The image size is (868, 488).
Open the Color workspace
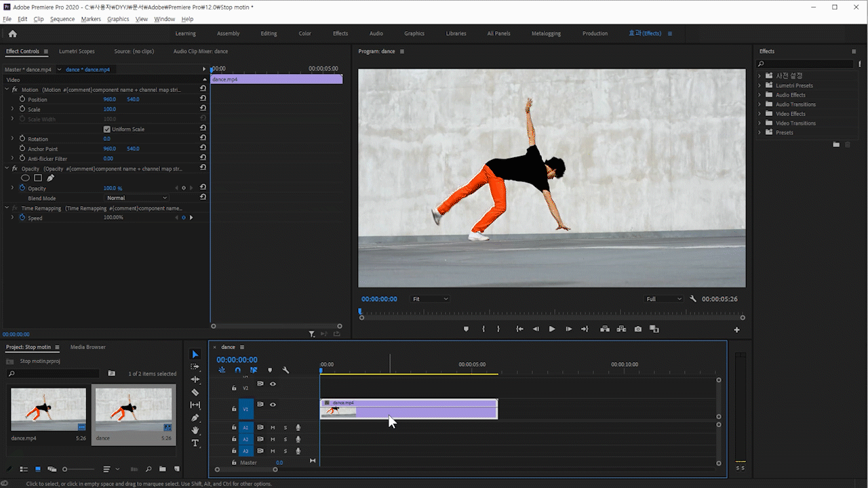305,33
